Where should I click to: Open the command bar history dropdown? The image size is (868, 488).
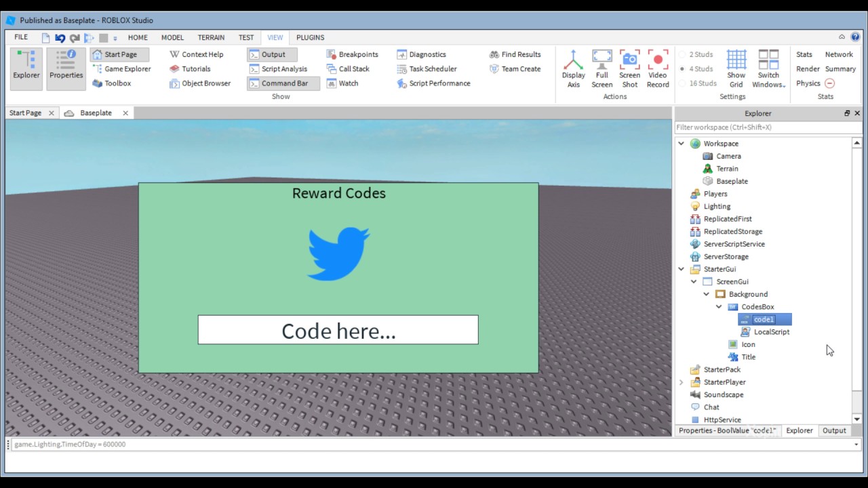pos(856,445)
